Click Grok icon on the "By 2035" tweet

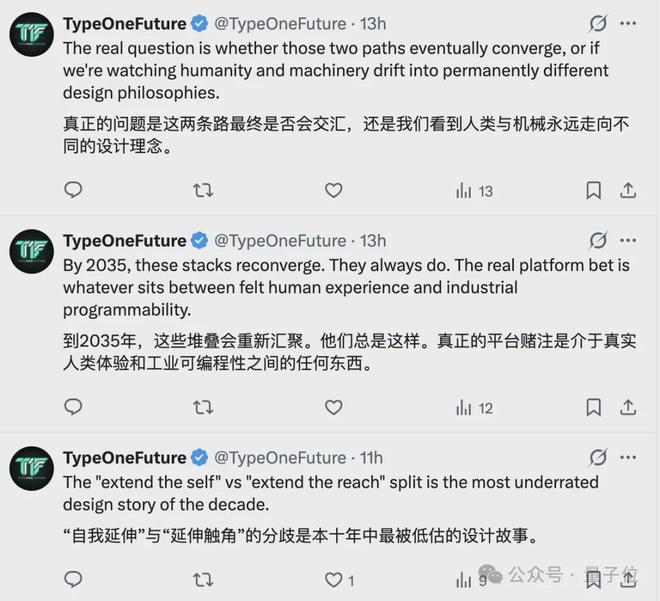[598, 240]
